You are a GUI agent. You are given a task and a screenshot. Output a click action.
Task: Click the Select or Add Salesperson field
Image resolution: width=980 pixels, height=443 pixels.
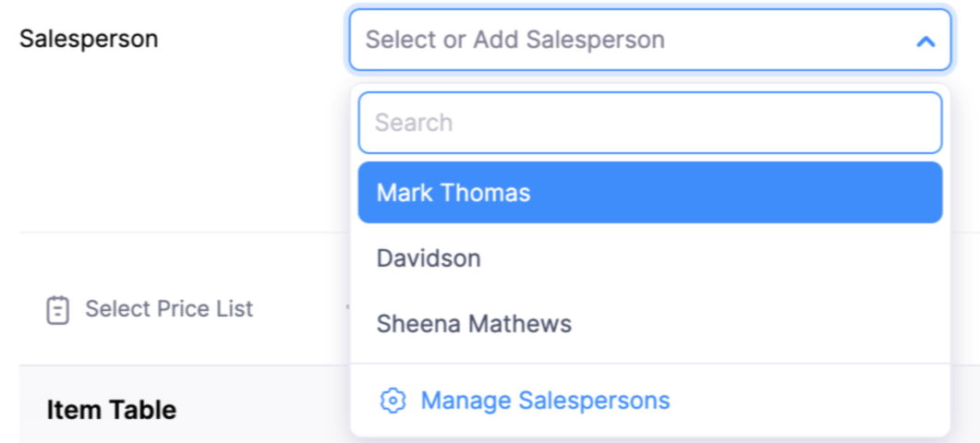628,41
